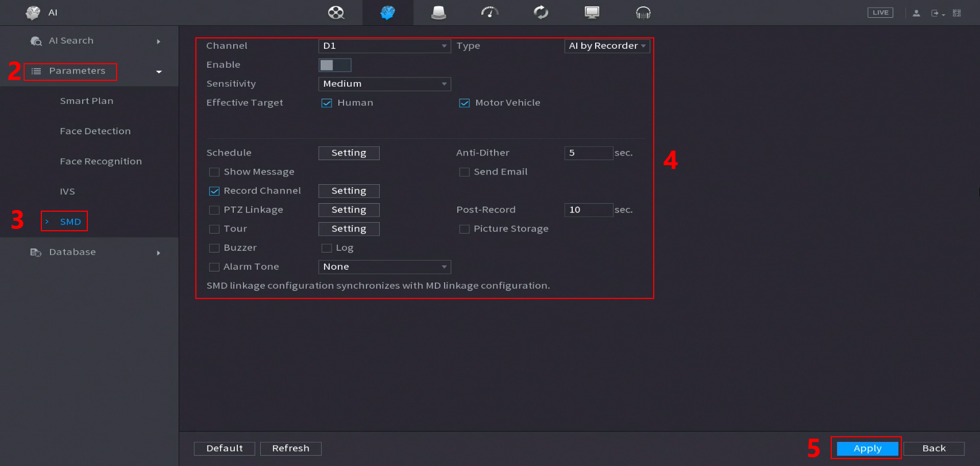980x466 pixels.
Task: Click the circular arrows backup icon
Action: point(541,13)
